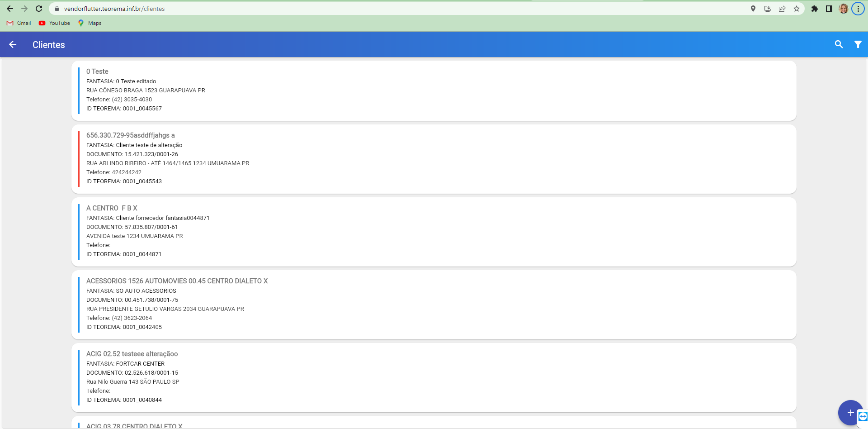Open client 'A CENTRO F B X'

coord(434,232)
